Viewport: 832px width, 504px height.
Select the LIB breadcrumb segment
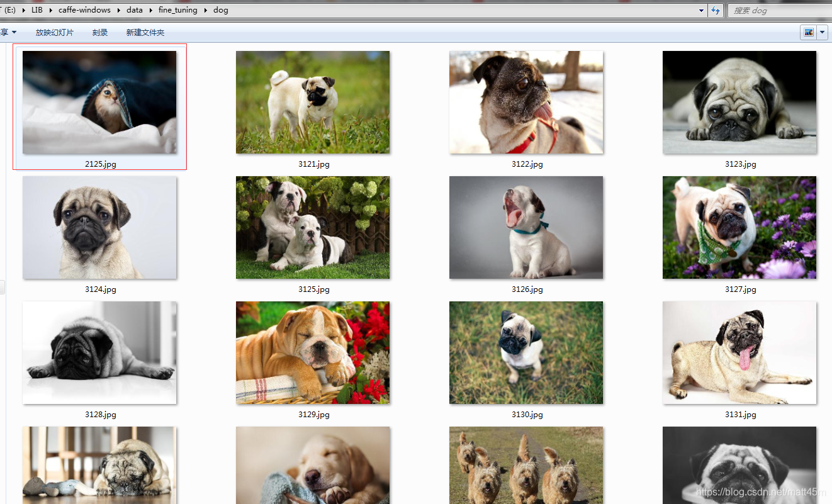click(x=37, y=10)
